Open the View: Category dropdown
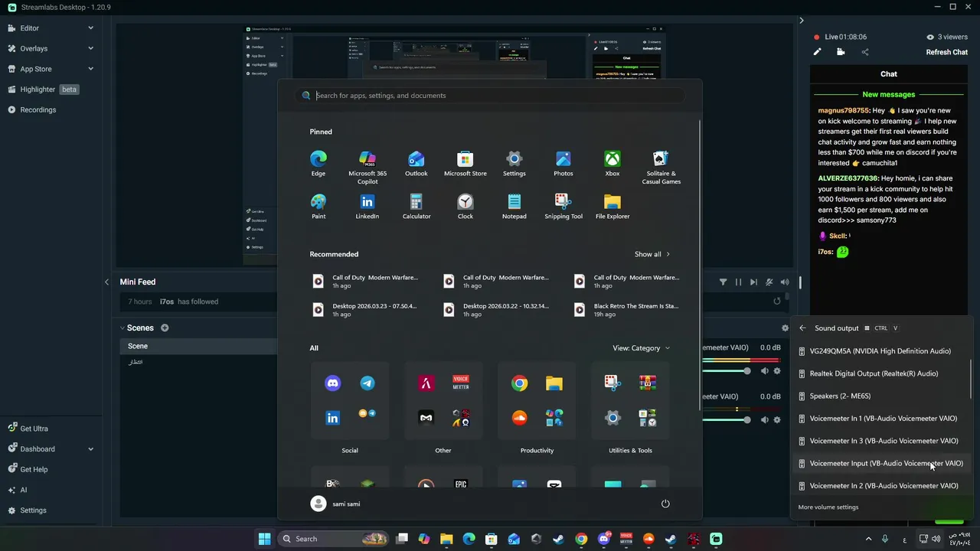The image size is (980, 551). tap(641, 348)
